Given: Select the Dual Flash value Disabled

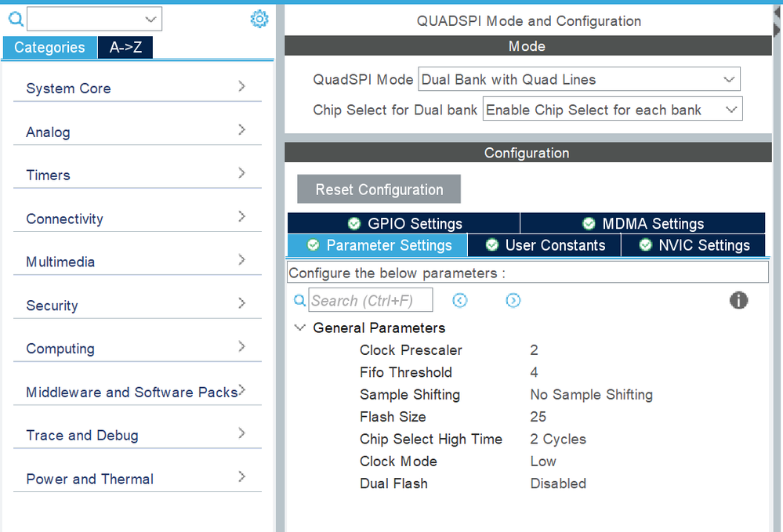Looking at the screenshot, I should pyautogui.click(x=558, y=483).
